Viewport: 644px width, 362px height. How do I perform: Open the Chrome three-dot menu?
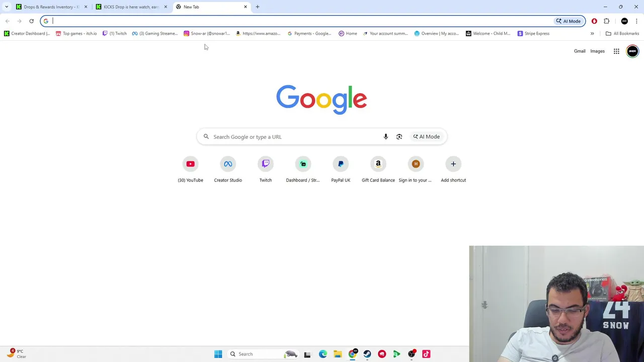point(636,21)
